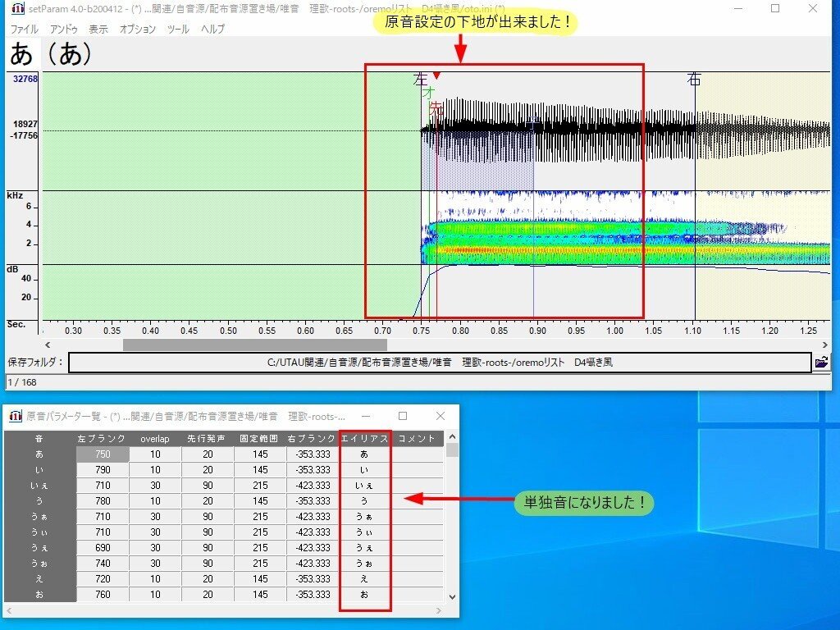Click the left arrow of waveform scrollbar
Screen dimensions: 840x630
pyautogui.click(x=48, y=345)
